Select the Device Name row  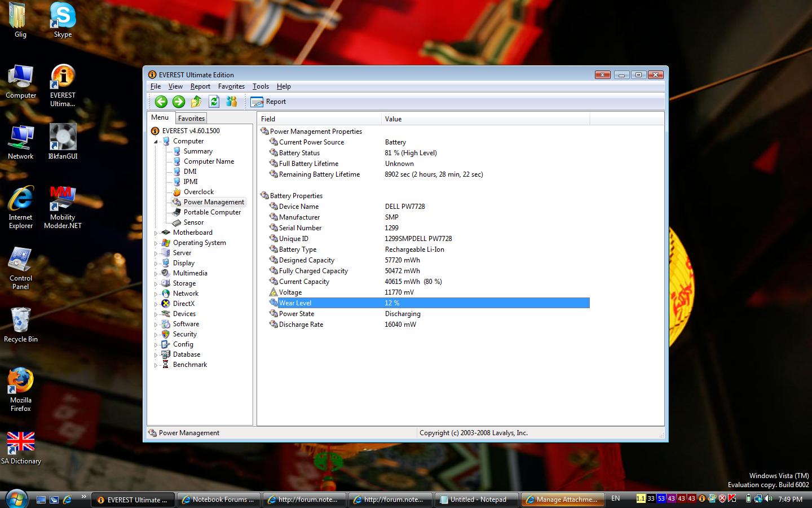coord(429,207)
